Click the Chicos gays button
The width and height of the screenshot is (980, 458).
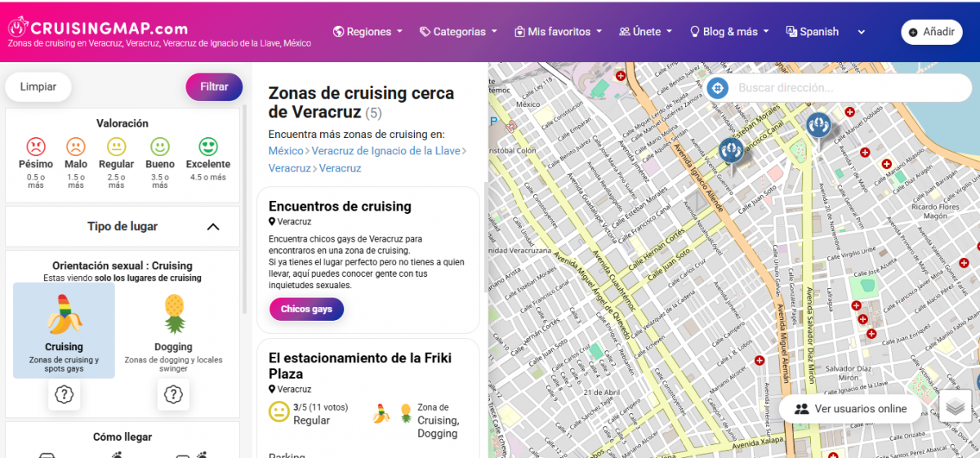click(x=306, y=309)
